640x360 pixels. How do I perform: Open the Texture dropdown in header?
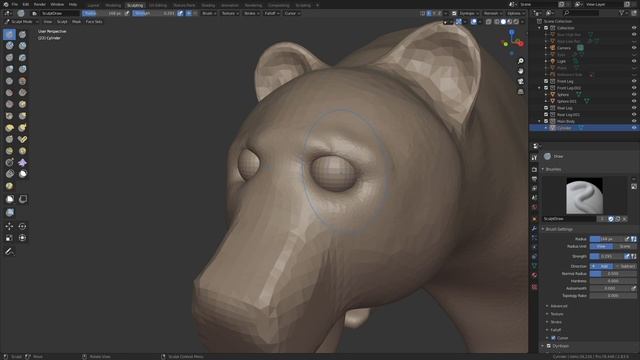(229, 13)
